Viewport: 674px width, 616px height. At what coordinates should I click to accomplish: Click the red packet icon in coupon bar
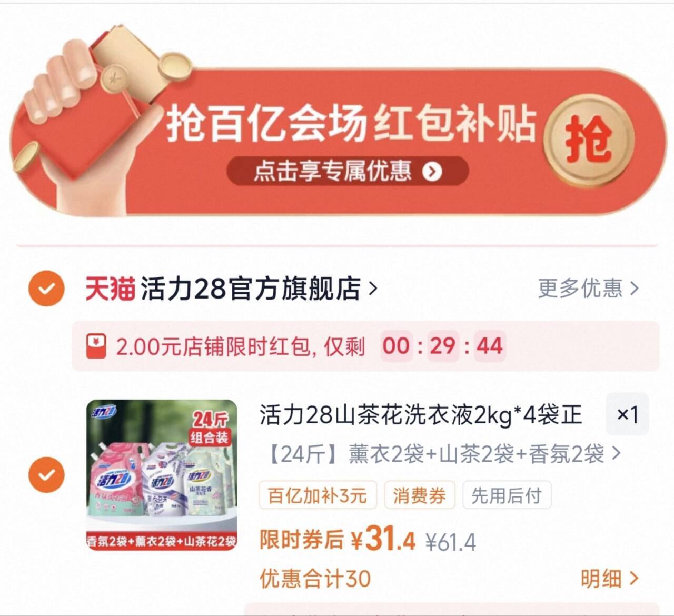96,346
